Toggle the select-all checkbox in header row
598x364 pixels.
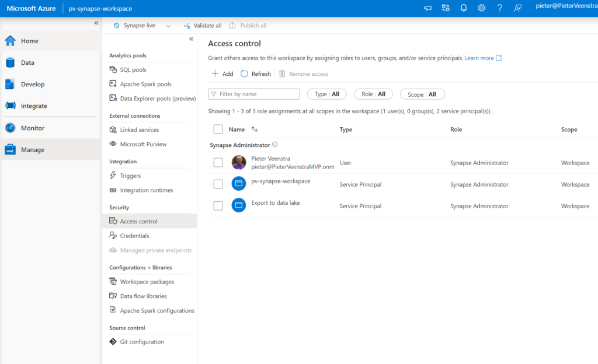click(x=218, y=129)
